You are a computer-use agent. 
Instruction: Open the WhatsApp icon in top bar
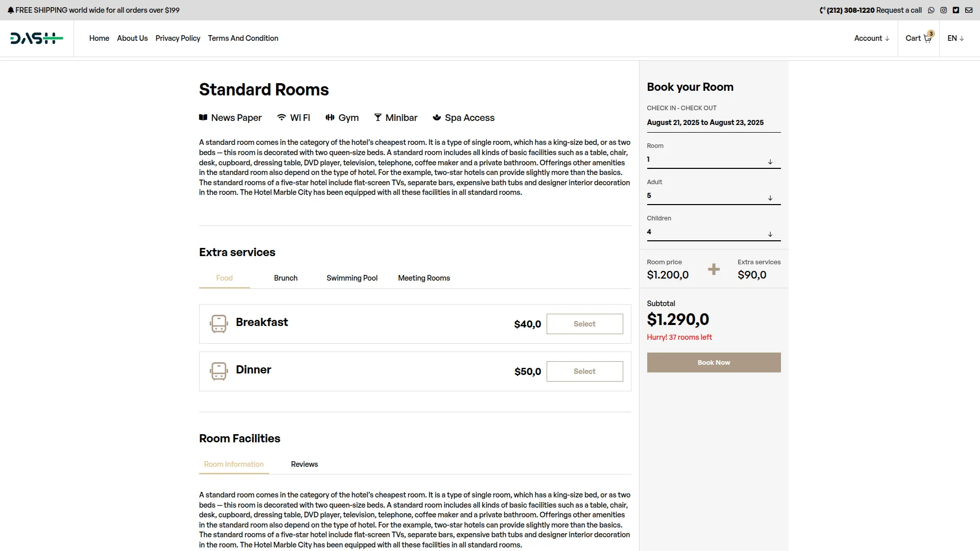click(x=931, y=10)
